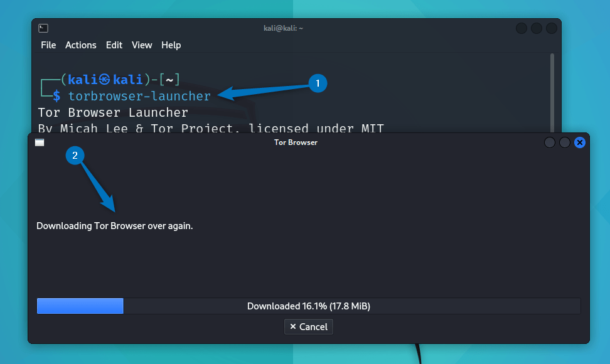Click the Downloaded 17.8 MiB status text
This screenshot has height=364, width=610.
click(x=308, y=306)
